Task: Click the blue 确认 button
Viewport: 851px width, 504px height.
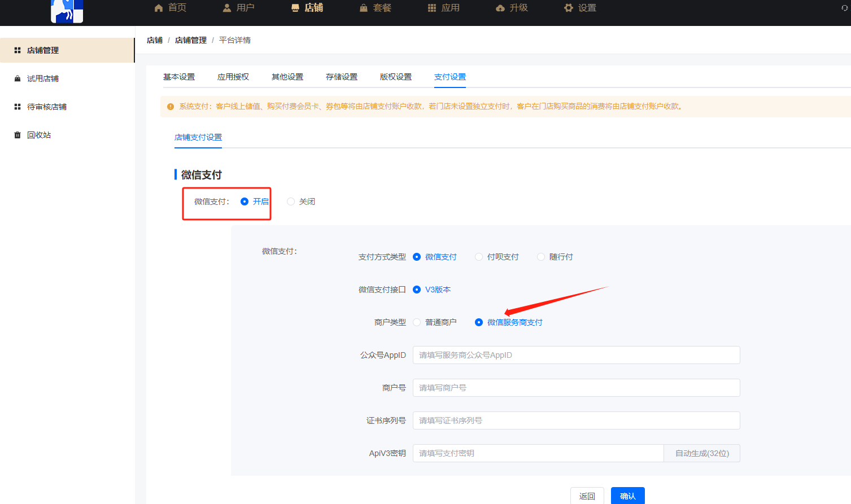Action: click(628, 496)
